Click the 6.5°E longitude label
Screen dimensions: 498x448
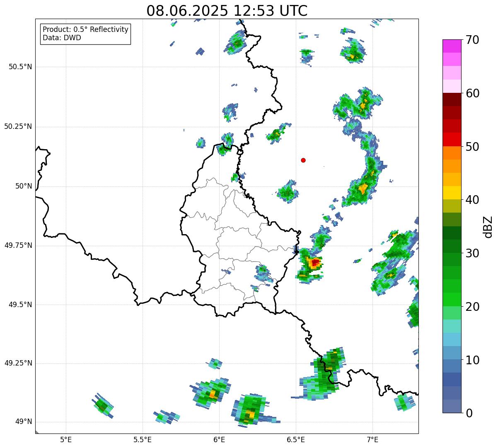[x=296, y=439]
